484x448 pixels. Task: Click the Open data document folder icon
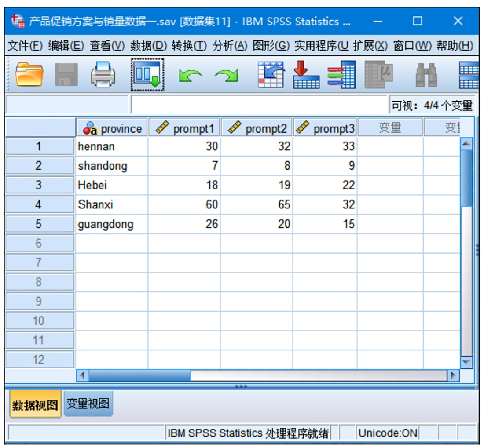pos(29,75)
